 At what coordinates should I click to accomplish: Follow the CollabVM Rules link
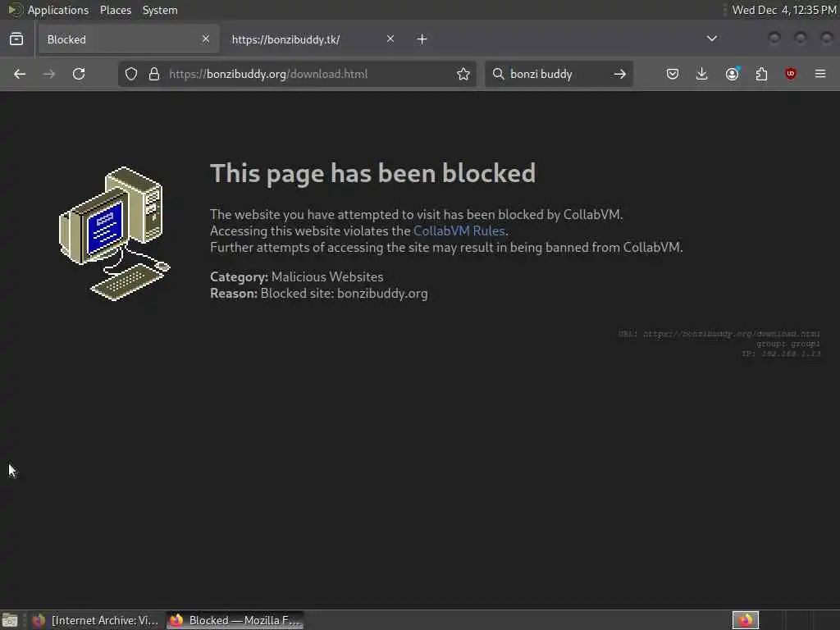(x=459, y=231)
